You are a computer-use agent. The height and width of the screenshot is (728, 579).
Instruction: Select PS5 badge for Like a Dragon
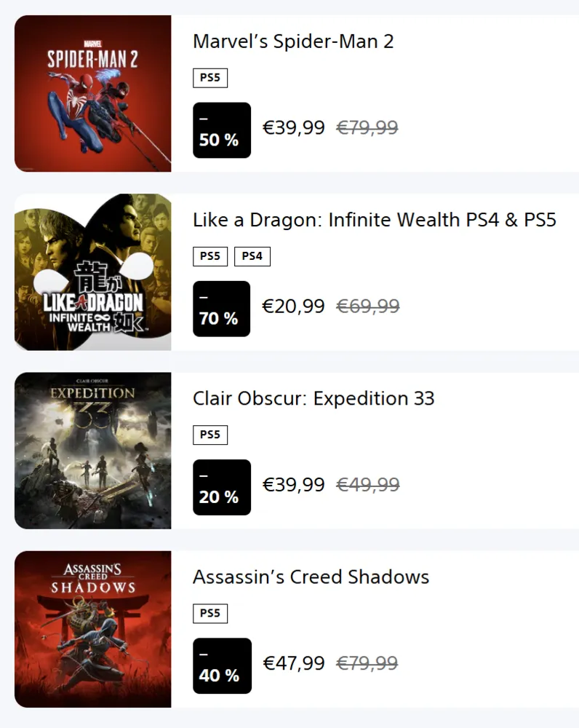(210, 256)
